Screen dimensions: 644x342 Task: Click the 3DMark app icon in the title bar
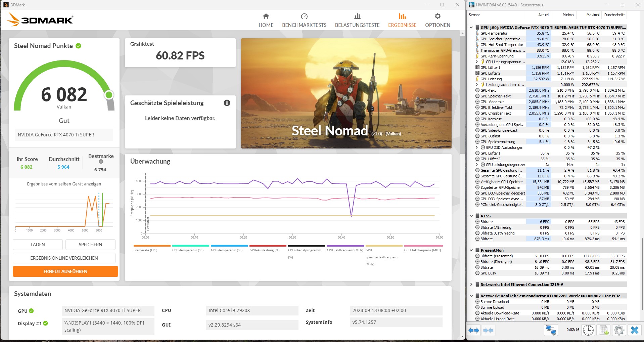pyautogui.click(x=6, y=5)
